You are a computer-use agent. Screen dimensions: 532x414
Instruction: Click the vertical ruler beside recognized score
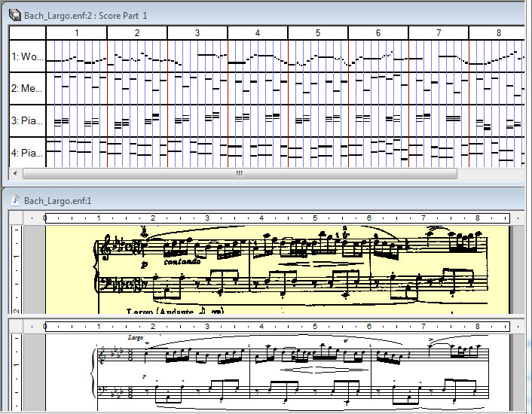[x=16, y=372]
